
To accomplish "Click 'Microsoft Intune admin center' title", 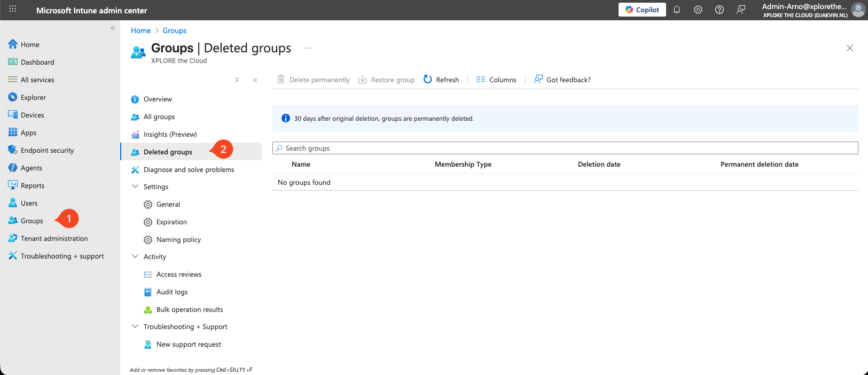I will click(92, 10).
